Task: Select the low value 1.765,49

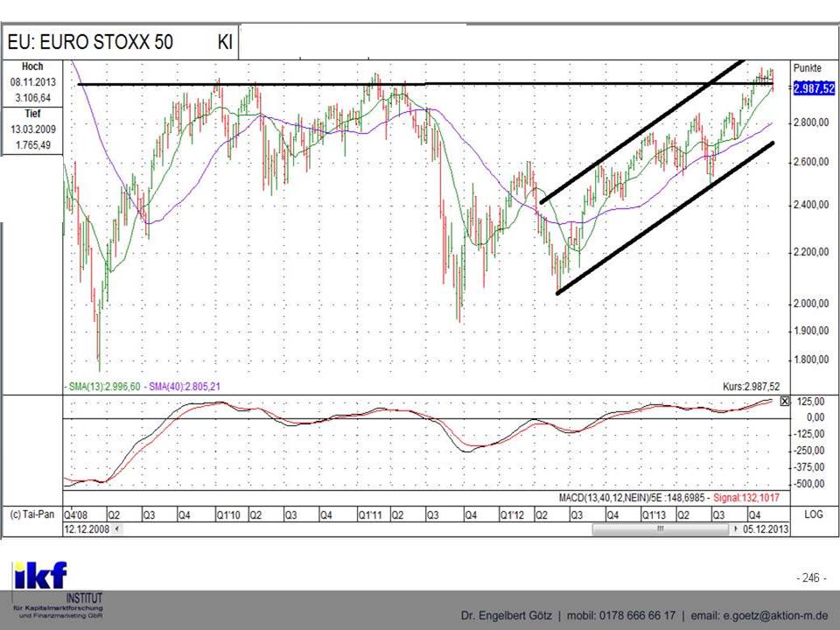Action: click(x=32, y=144)
